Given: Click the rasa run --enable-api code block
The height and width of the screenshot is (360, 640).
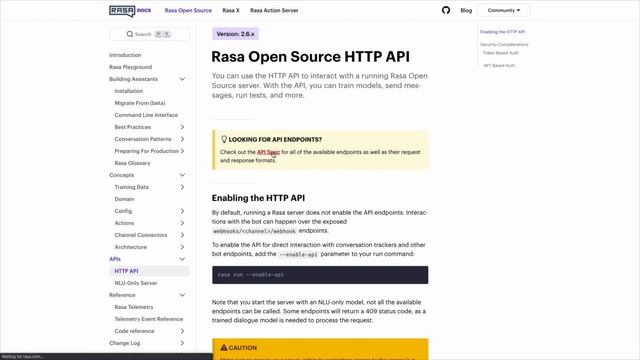Looking at the screenshot, I should coord(320,275).
